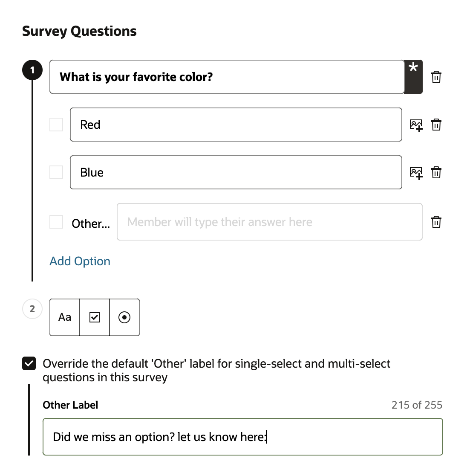
Task: Add image to the Red option
Action: (416, 125)
